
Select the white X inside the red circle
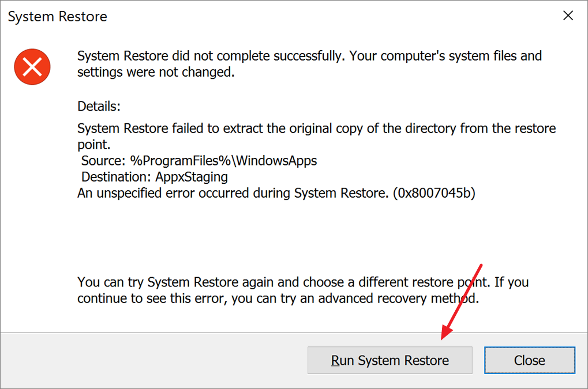point(32,67)
